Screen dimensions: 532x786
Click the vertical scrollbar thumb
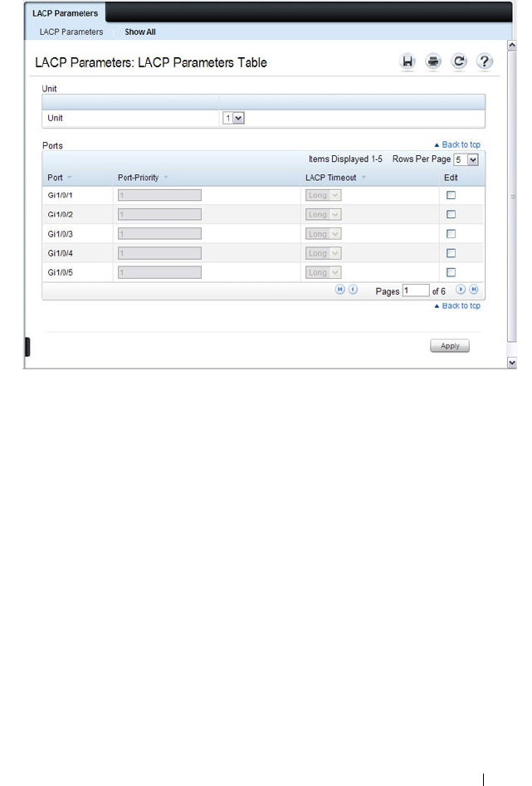point(512,196)
